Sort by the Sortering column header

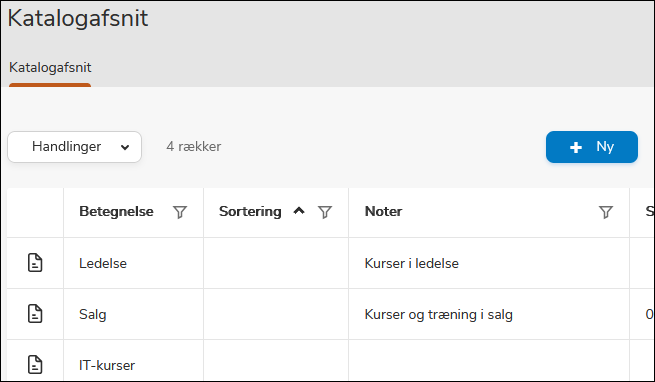click(250, 211)
